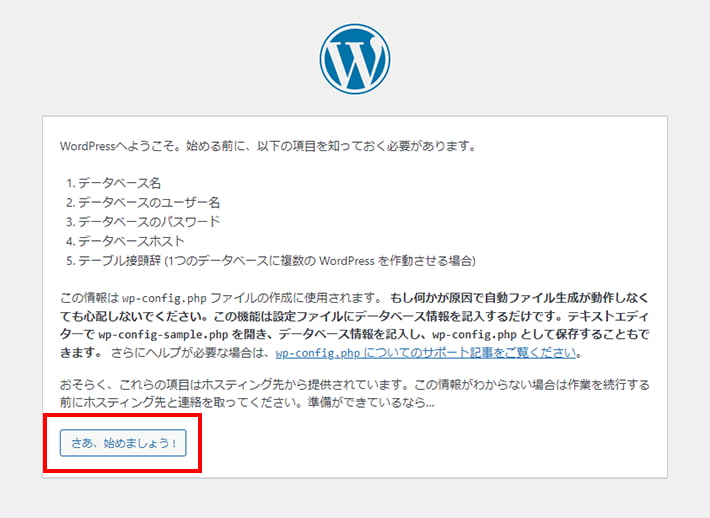Click the さあ、始めましょう！ button

(123, 443)
